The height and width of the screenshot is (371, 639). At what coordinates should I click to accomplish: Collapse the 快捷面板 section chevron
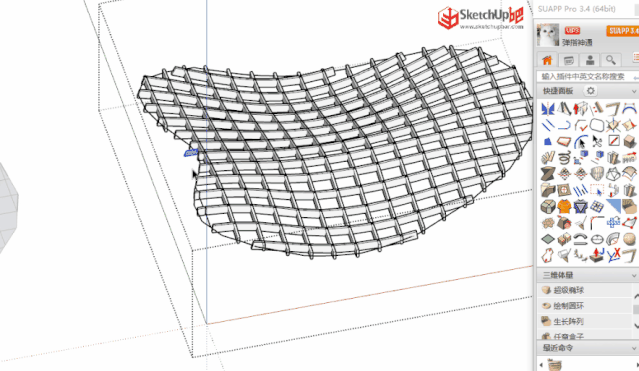tap(634, 91)
